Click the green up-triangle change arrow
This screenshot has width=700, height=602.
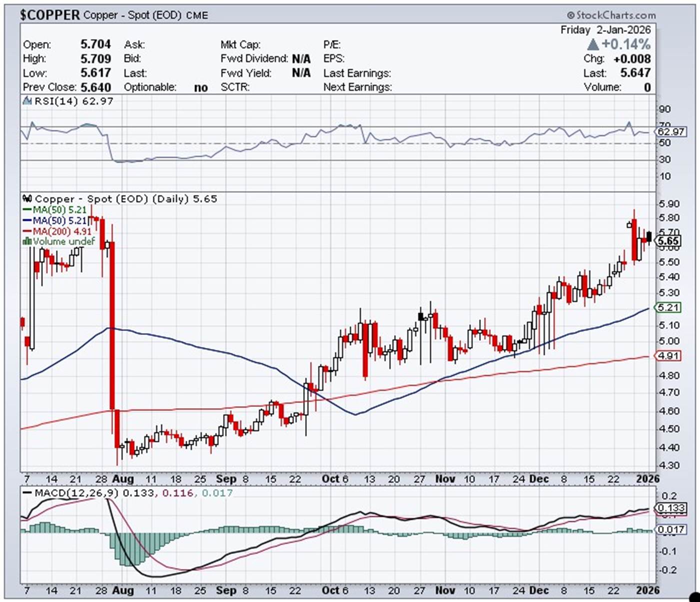593,44
